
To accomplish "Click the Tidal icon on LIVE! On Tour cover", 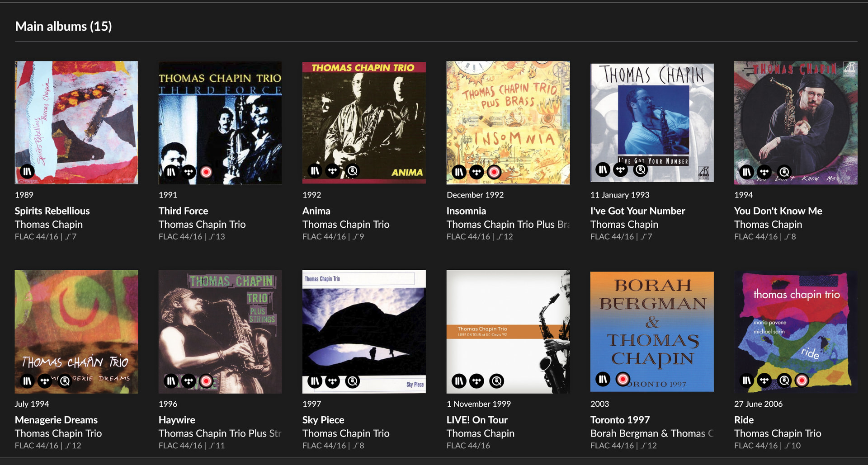I will [x=476, y=381].
